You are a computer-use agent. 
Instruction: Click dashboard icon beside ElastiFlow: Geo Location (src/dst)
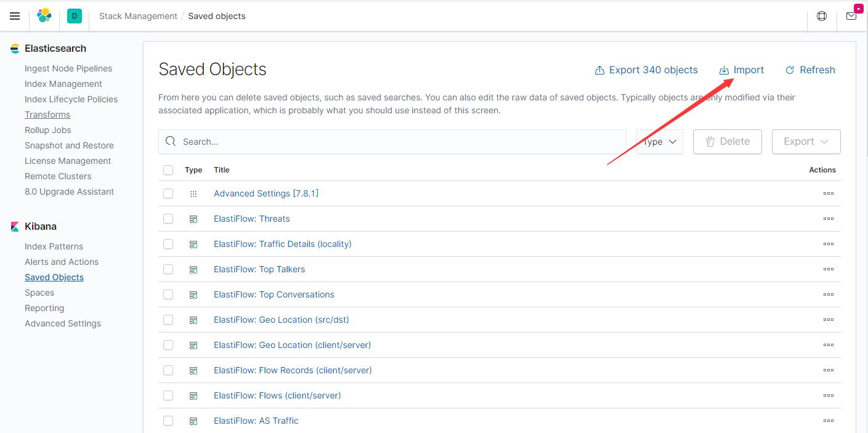[x=193, y=320]
